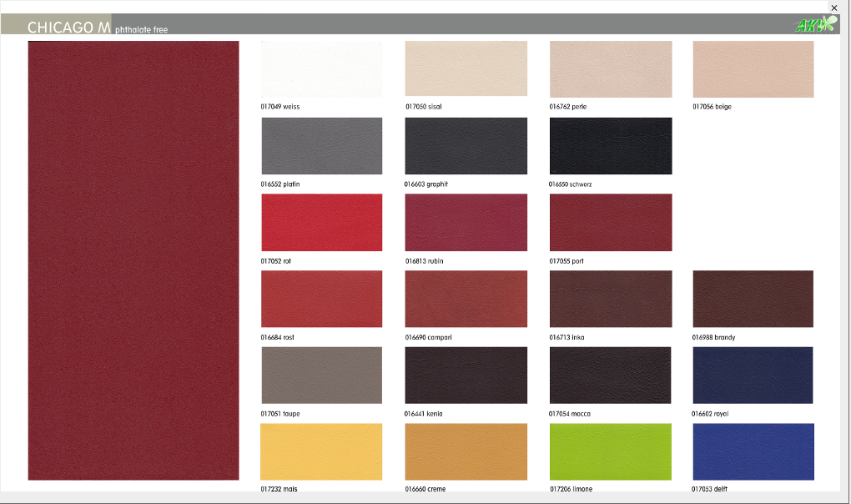Select the 016550 schwarz black swatch
The height and width of the screenshot is (504, 851).
point(610,146)
